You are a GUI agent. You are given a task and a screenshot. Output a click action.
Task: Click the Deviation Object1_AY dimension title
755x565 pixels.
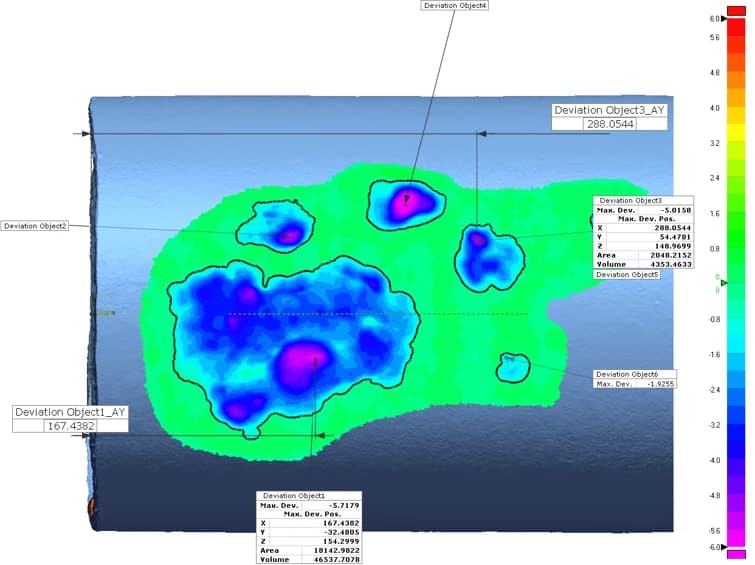point(70,412)
